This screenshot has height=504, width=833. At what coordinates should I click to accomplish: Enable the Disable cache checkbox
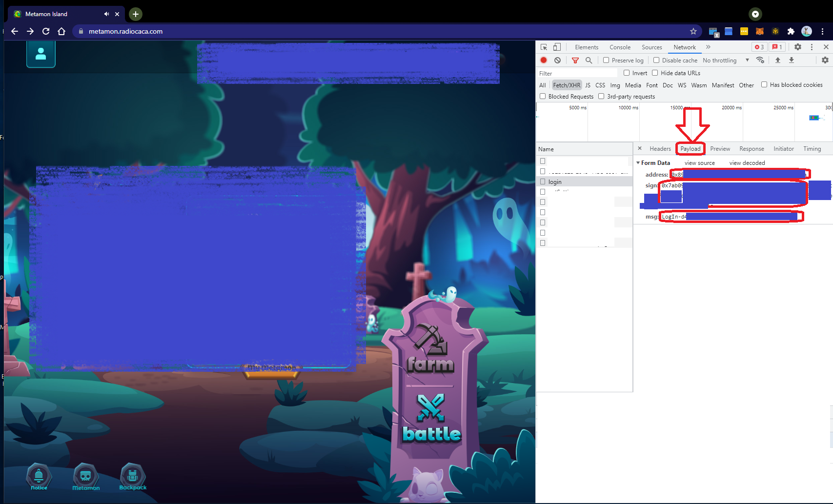point(656,60)
